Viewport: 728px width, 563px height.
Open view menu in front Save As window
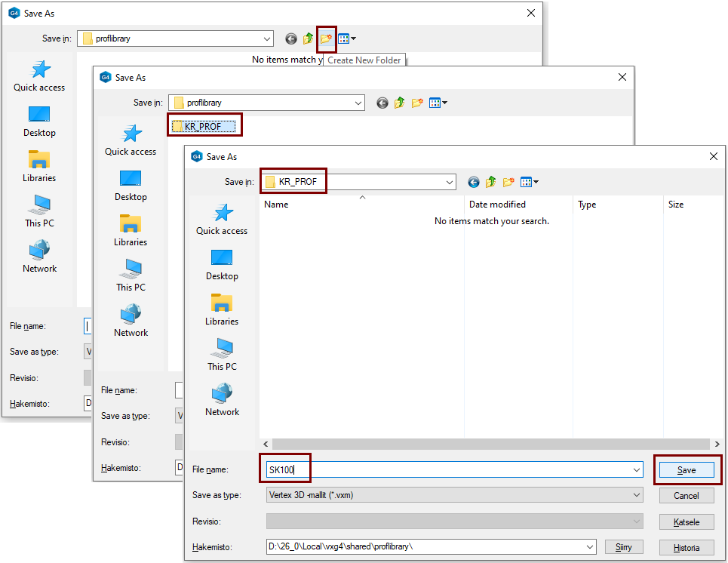[x=530, y=182]
